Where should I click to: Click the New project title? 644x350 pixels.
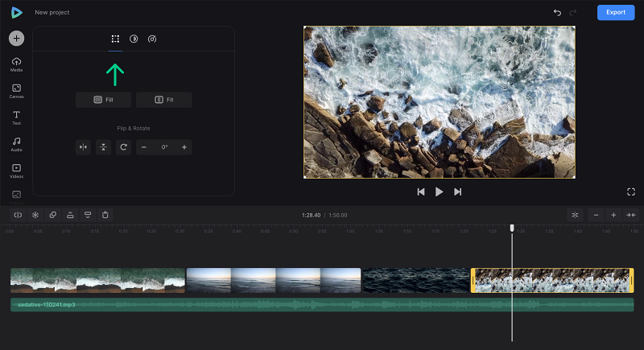(52, 13)
